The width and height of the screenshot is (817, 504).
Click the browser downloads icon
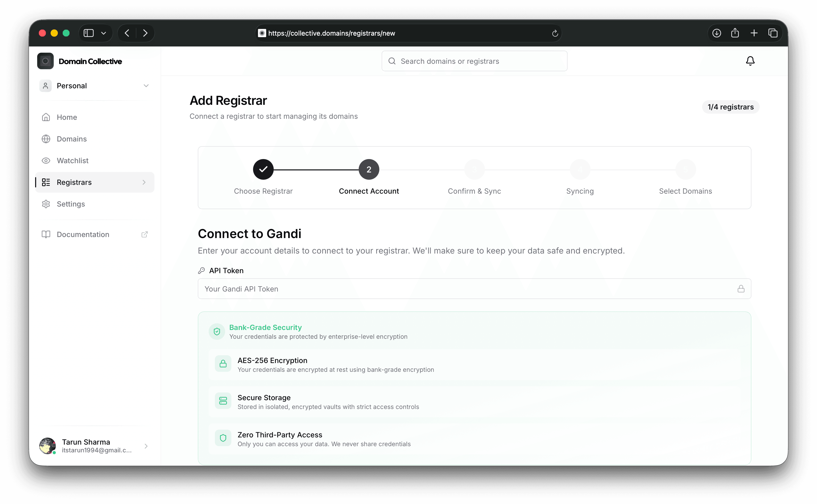point(716,33)
